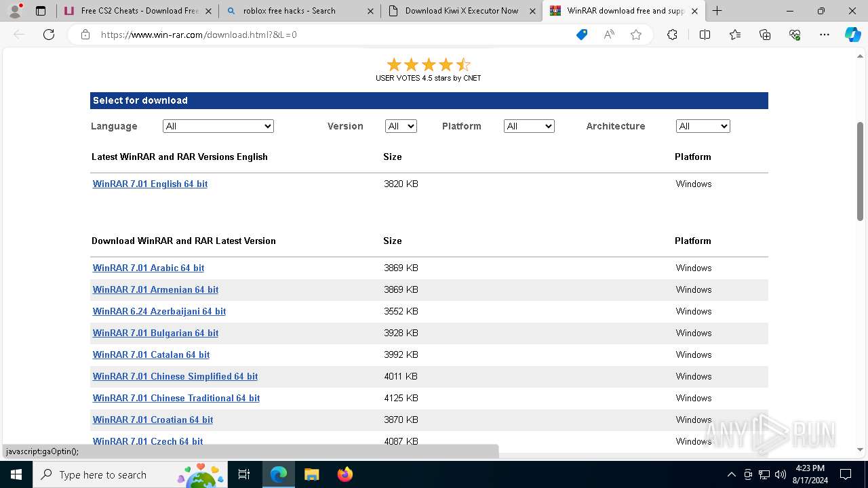Click the page vertical scrollbar thumb
The image size is (868, 488).
tap(860, 171)
